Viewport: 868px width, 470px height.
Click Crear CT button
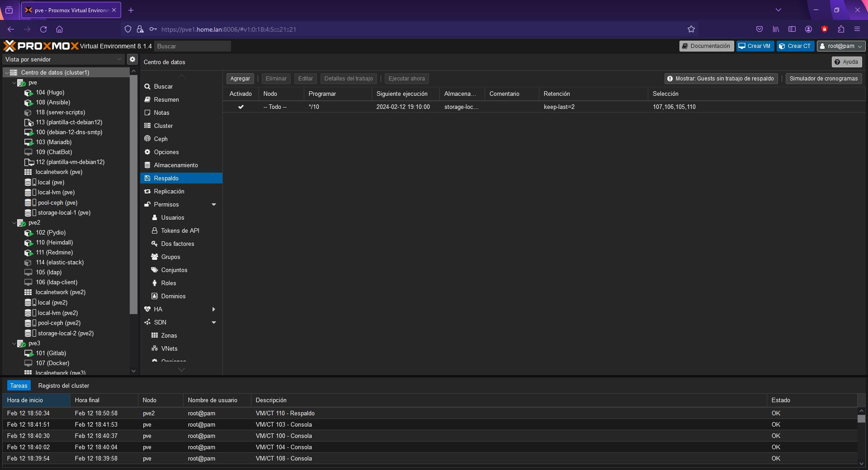point(795,46)
